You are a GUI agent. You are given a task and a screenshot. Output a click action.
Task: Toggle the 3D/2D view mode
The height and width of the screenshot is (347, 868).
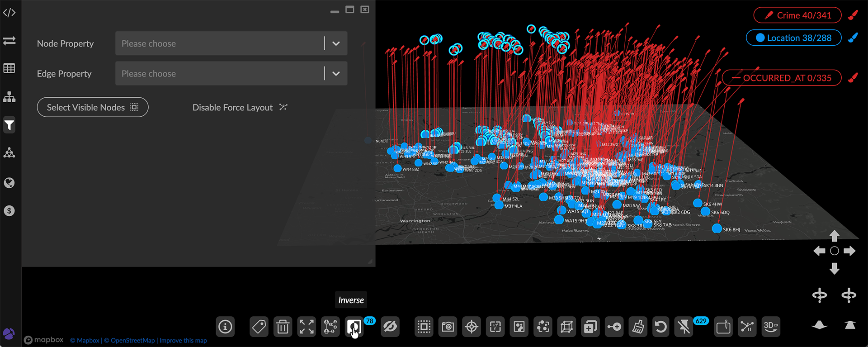[770, 327]
